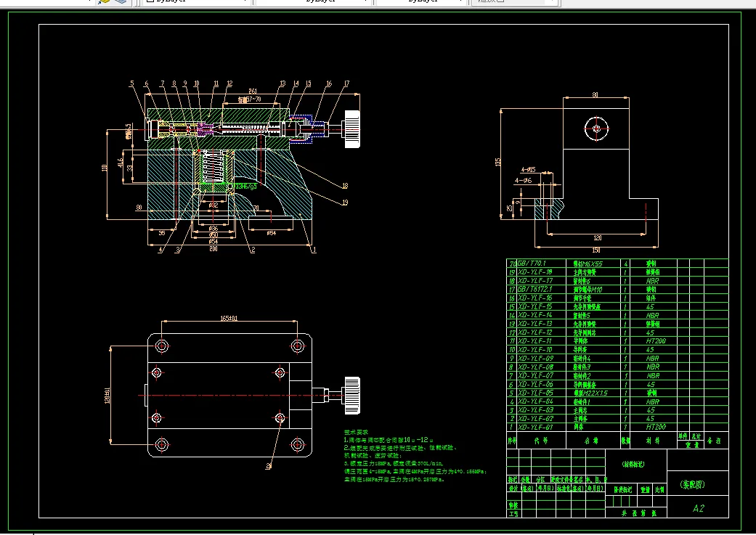
Task: Click the bottom-right mounting hole in plan view
Action: [x=297, y=444]
